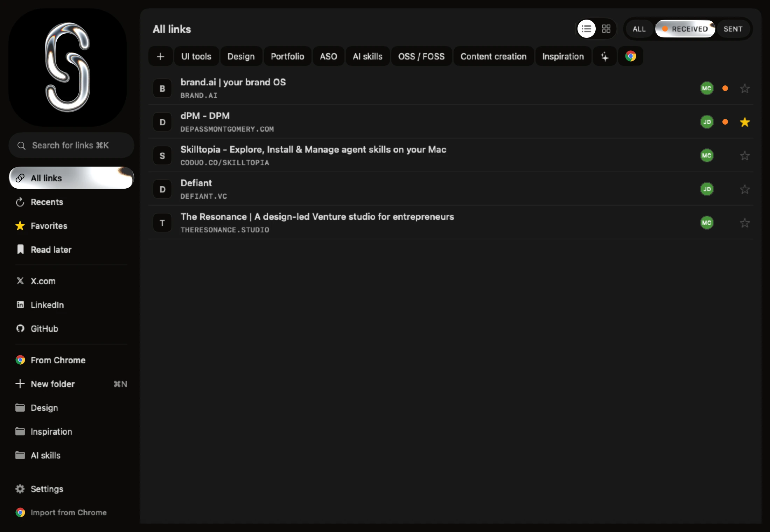Open X.com in sidebar
The width and height of the screenshot is (770, 532).
(71, 281)
